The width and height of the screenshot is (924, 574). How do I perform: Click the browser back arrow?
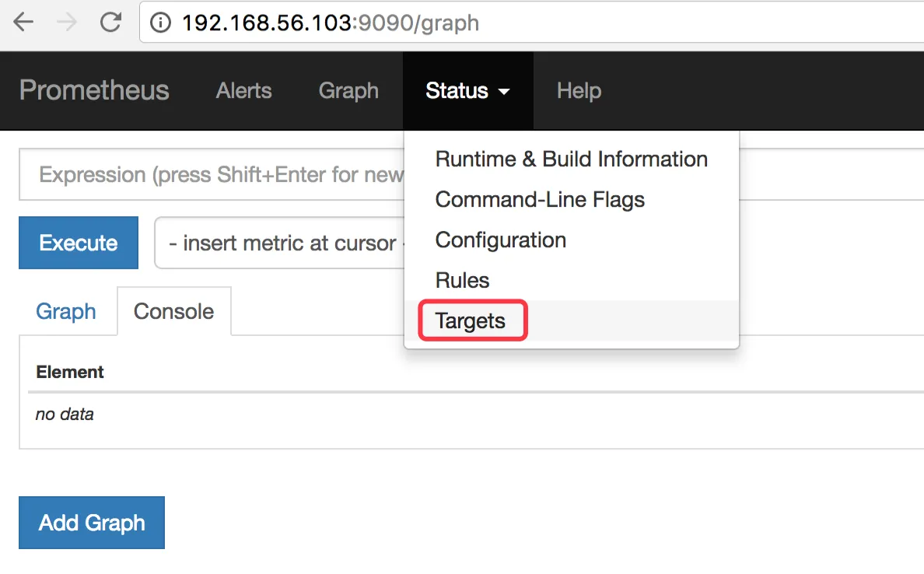pos(23,22)
